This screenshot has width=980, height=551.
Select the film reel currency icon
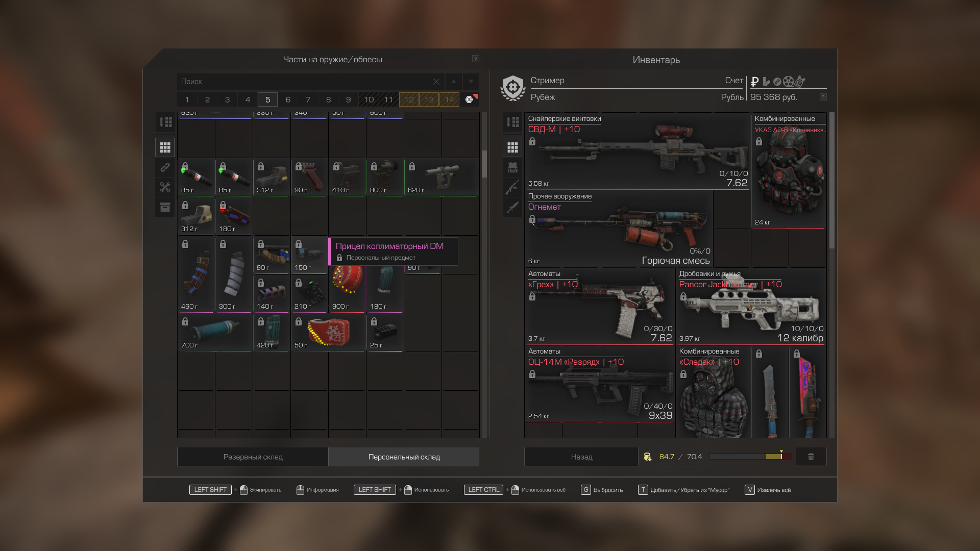coord(788,82)
